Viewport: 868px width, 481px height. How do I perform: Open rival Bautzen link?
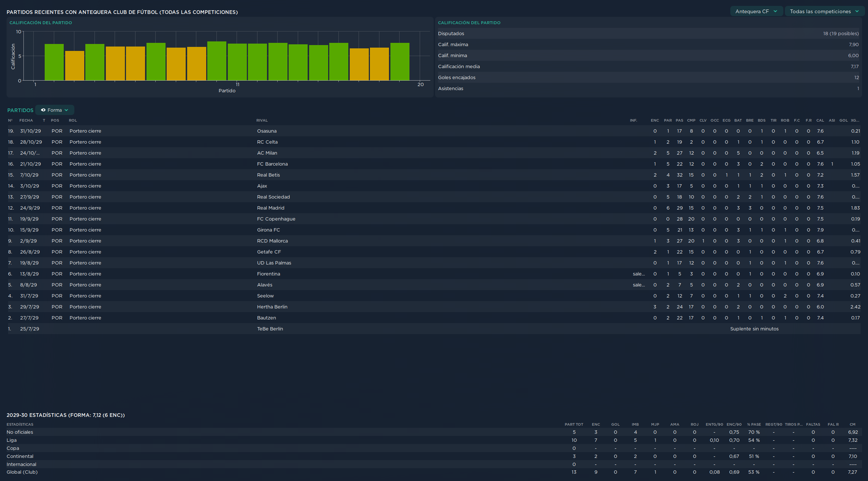click(266, 318)
